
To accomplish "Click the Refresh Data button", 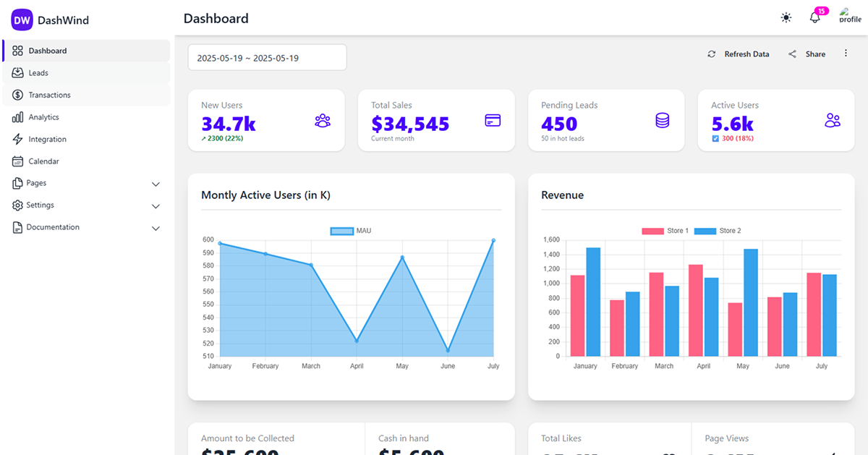I will pyautogui.click(x=738, y=54).
